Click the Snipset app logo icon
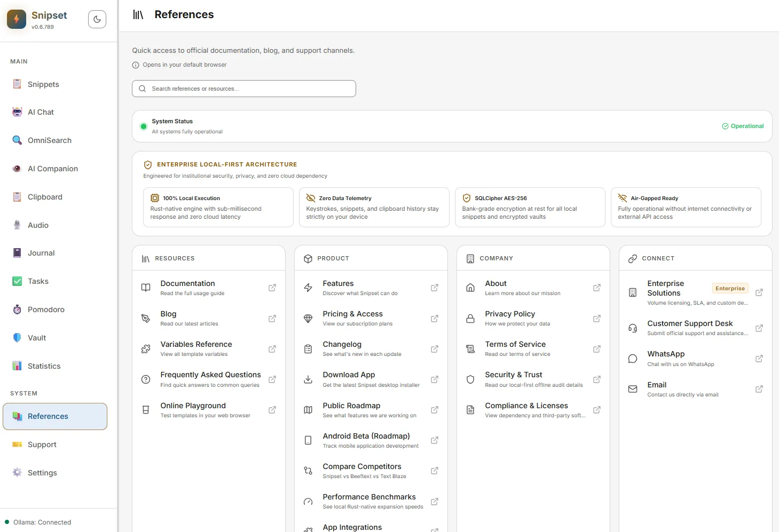 tap(17, 19)
